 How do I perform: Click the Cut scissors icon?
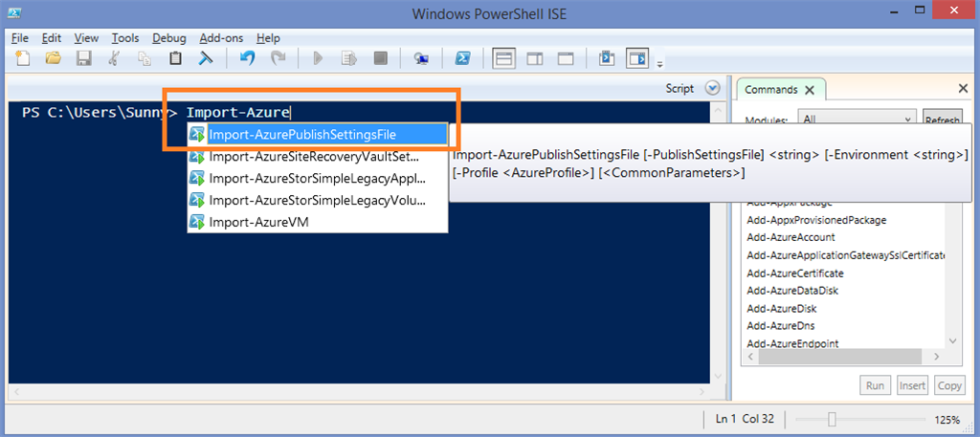click(x=114, y=58)
